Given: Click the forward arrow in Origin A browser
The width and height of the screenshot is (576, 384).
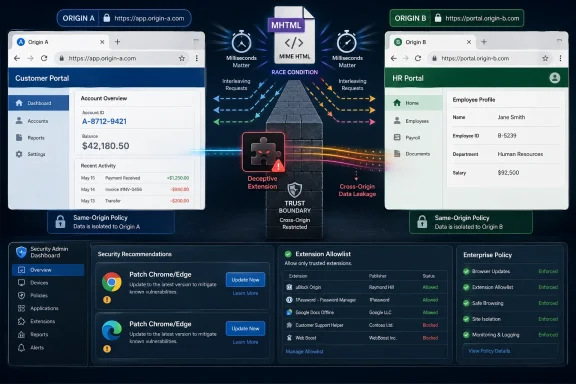Looking at the screenshot, I should 30,58.
